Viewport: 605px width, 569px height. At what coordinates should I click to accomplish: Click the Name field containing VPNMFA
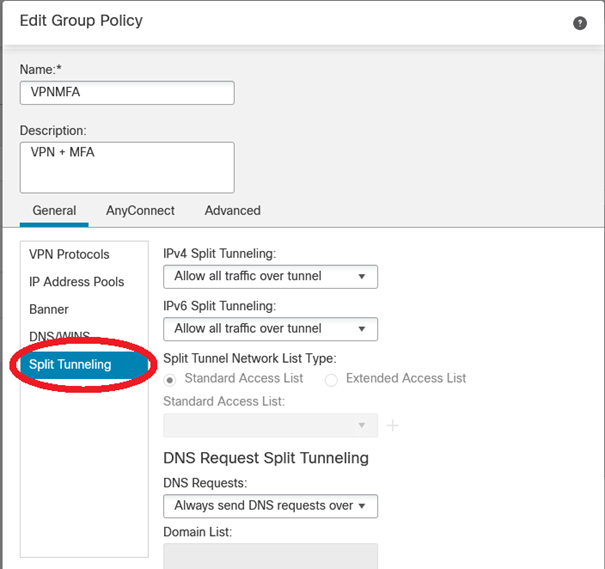tap(127, 93)
